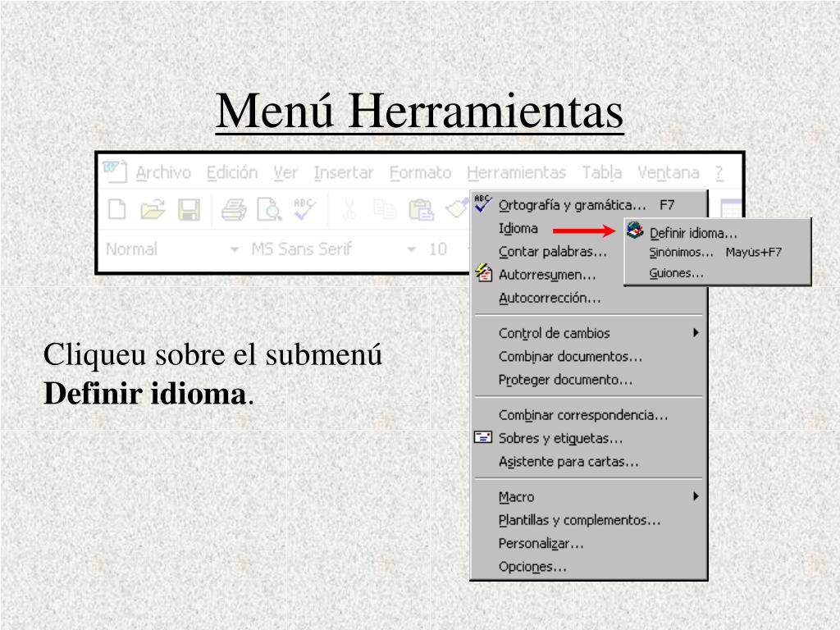Screen dimensions: 840x630
Task: Create a new blank document
Action: coord(116,209)
